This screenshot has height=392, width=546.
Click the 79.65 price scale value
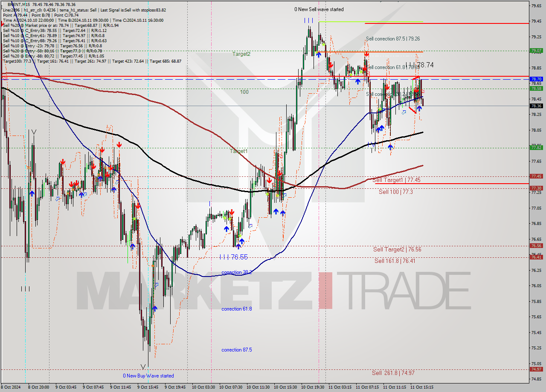(536, 6)
